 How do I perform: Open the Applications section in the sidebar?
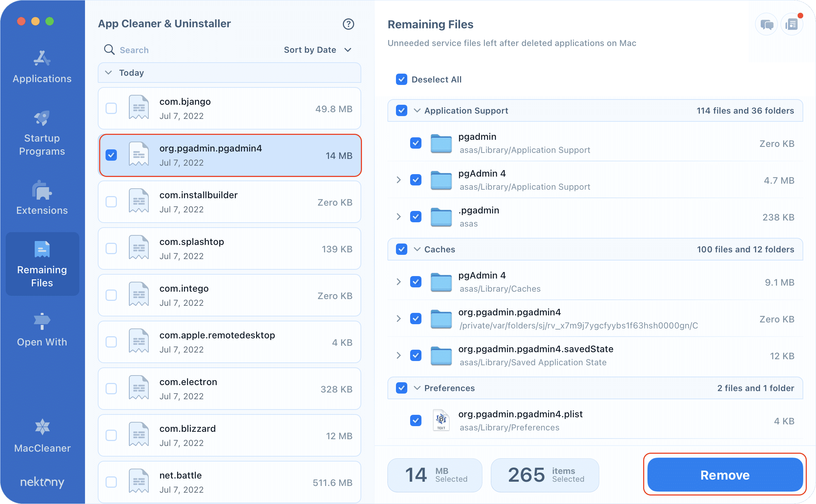pyautogui.click(x=42, y=67)
